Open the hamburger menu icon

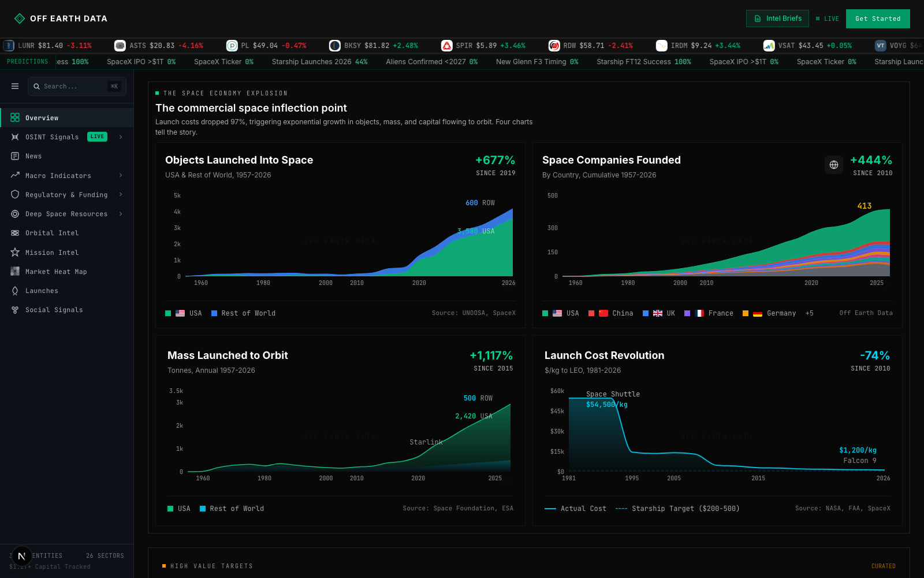pyautogui.click(x=15, y=86)
